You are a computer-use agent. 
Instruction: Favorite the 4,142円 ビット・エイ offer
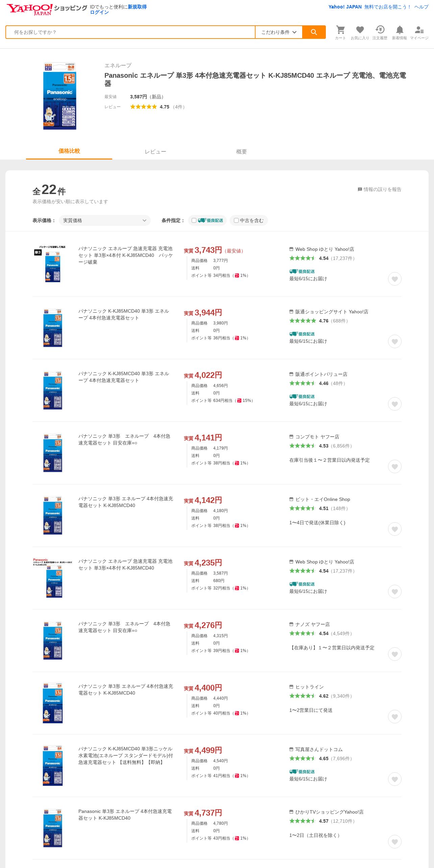pos(394,529)
